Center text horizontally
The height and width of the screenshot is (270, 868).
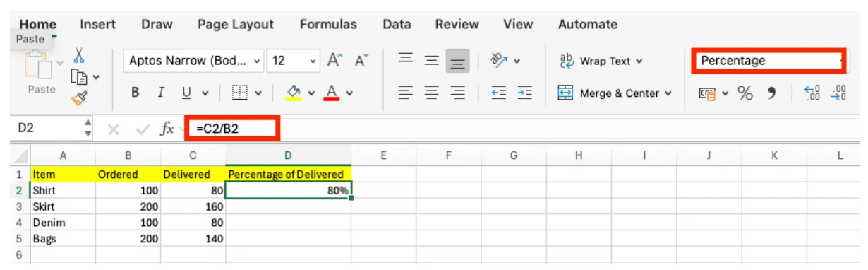pyautogui.click(x=431, y=93)
